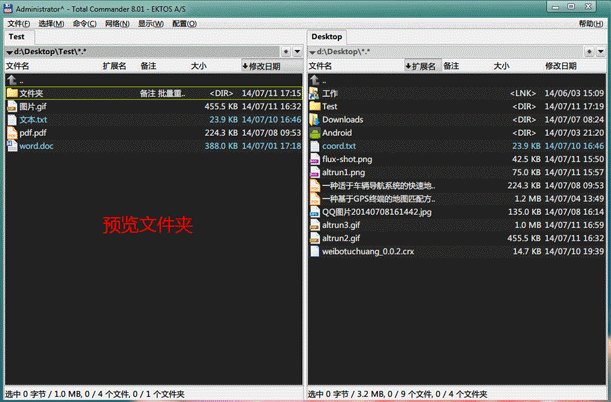Select the pdf.pdf file icon
The width and height of the screenshot is (611, 402).
coord(11,132)
